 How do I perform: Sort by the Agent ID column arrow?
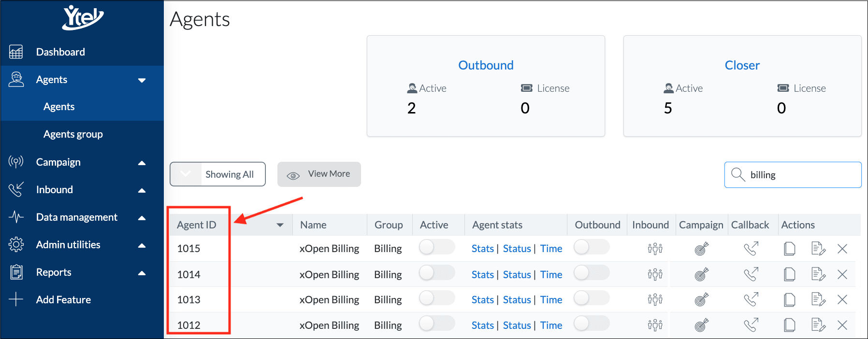point(280,225)
